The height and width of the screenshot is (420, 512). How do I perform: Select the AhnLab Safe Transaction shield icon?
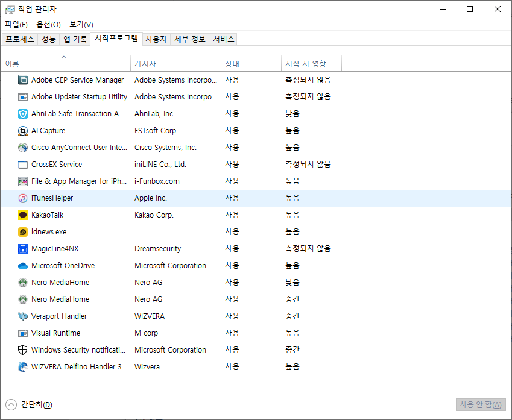click(x=22, y=114)
